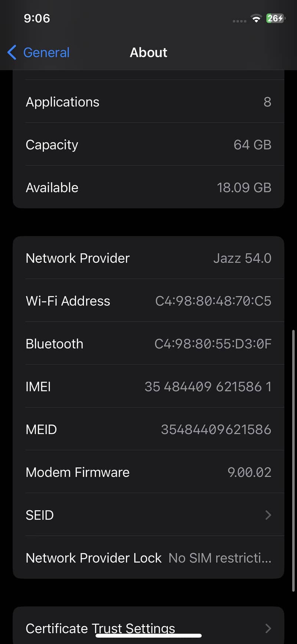Tap the home indicator bar
Viewport: 297px width, 644px height.
[148, 635]
